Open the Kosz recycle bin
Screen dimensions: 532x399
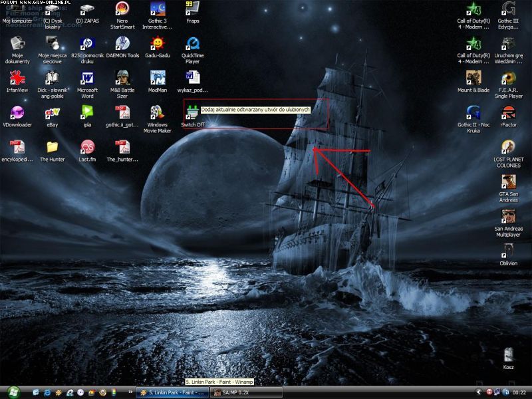coord(509,355)
